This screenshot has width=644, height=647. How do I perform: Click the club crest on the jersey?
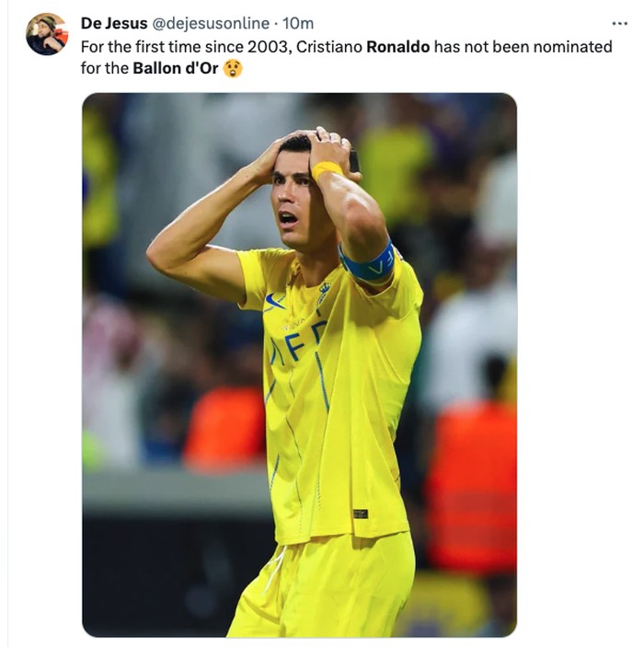(x=324, y=293)
